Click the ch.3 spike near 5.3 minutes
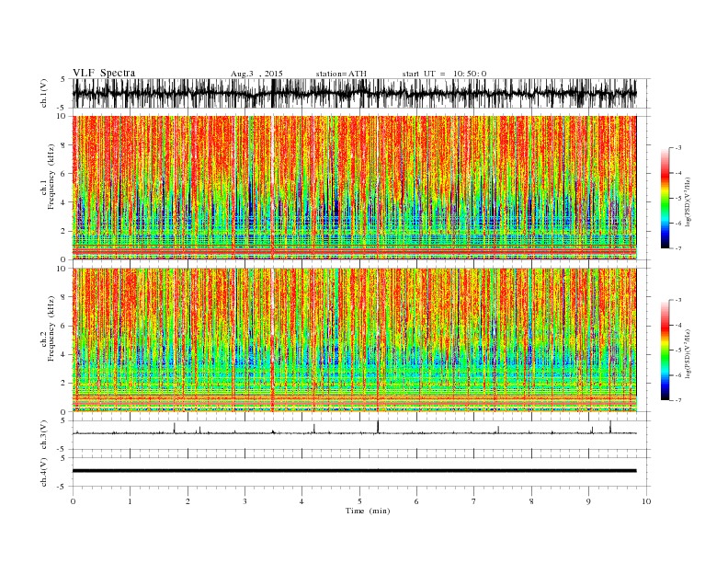728x563 pixels. tap(378, 427)
